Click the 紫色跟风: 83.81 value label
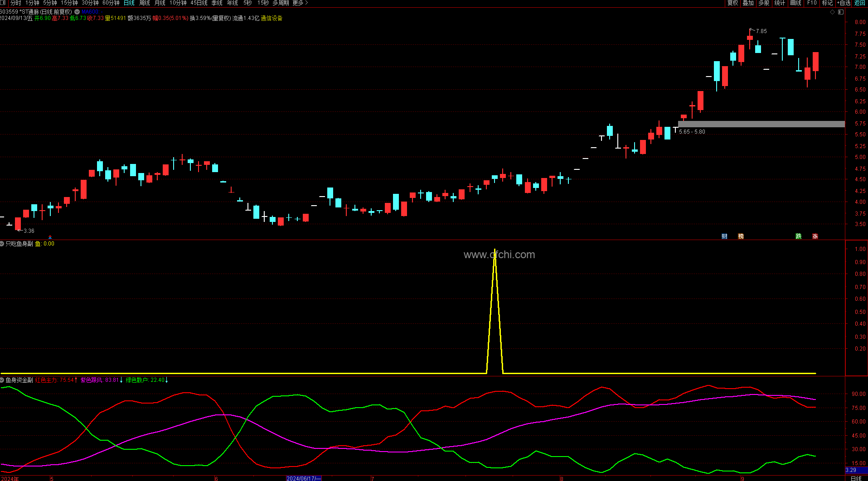The height and width of the screenshot is (481, 868). (100, 380)
